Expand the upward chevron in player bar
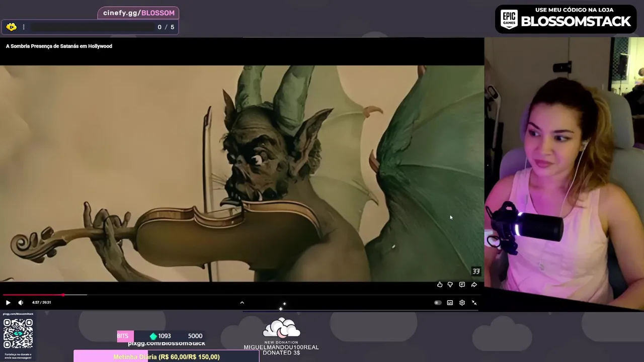The height and width of the screenshot is (362, 644). coord(242,303)
